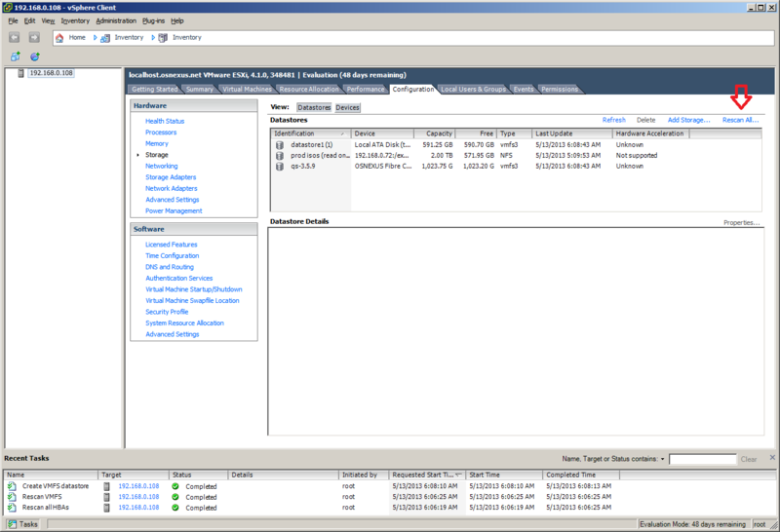Viewport: 780px width, 532px height.
Task: Open Power Management link
Action: [x=174, y=210]
